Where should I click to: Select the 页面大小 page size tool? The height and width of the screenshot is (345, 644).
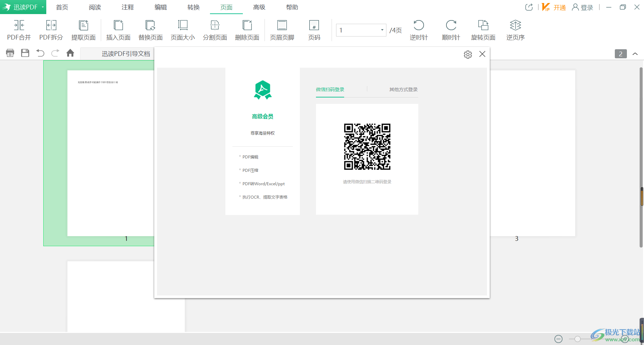(x=183, y=30)
